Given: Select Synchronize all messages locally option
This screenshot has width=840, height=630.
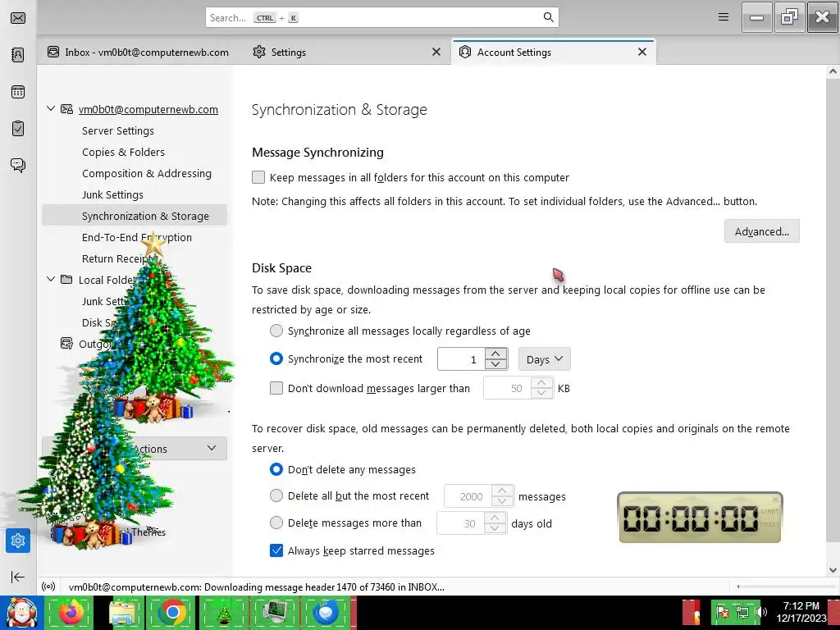Looking at the screenshot, I should click(x=276, y=331).
